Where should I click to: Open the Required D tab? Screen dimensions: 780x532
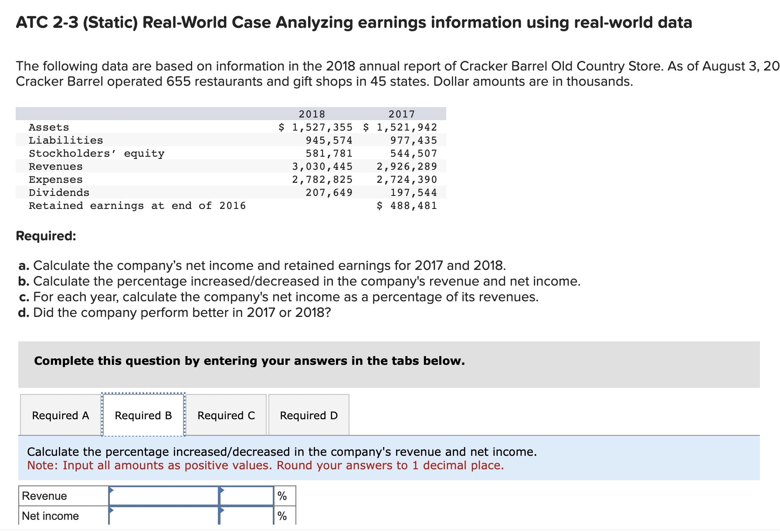(309, 415)
